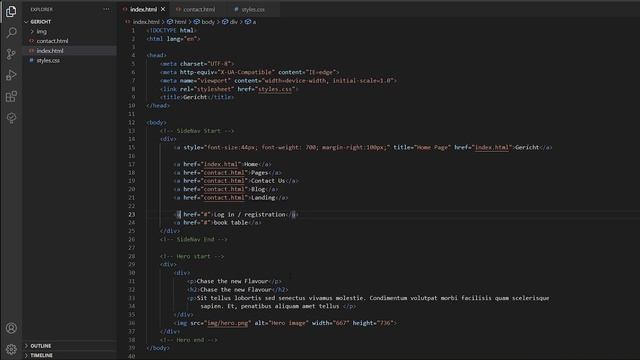Click 'Chase the new Flavour' heading on line 32
The image size is (640, 360).
(236, 289)
